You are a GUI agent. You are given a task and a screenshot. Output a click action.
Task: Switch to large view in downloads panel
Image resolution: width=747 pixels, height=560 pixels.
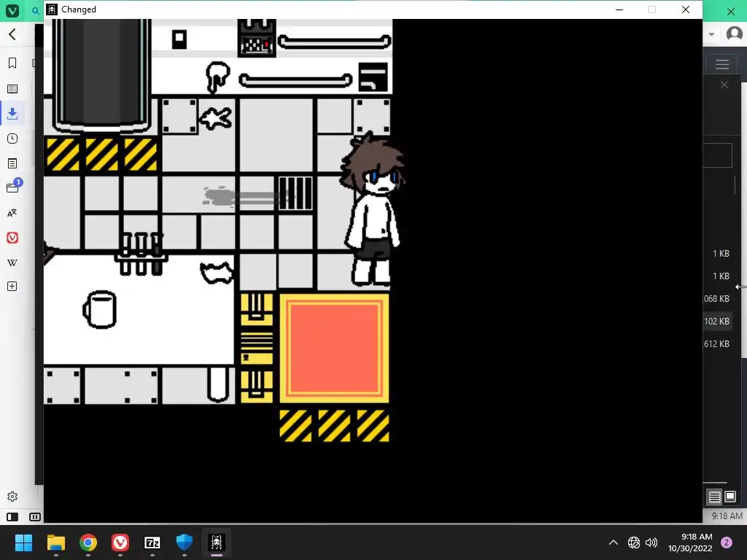pos(729,497)
